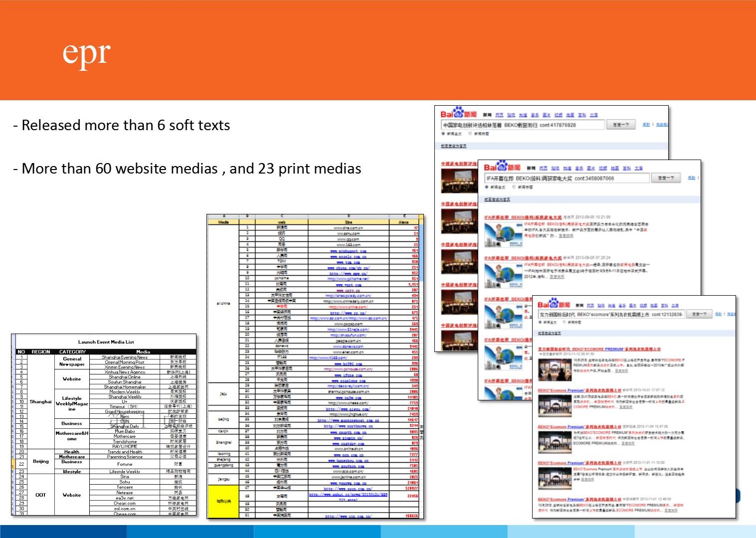This screenshot has width=756, height=538.
Task: Click the 'Shanghai' region cell
Action: (x=40, y=401)
